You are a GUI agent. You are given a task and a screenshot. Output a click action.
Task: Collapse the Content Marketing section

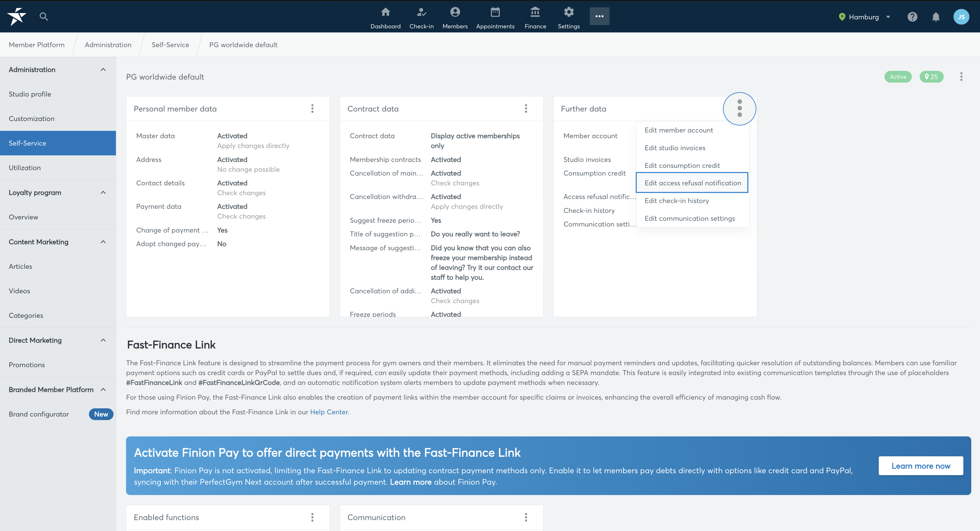pos(103,242)
